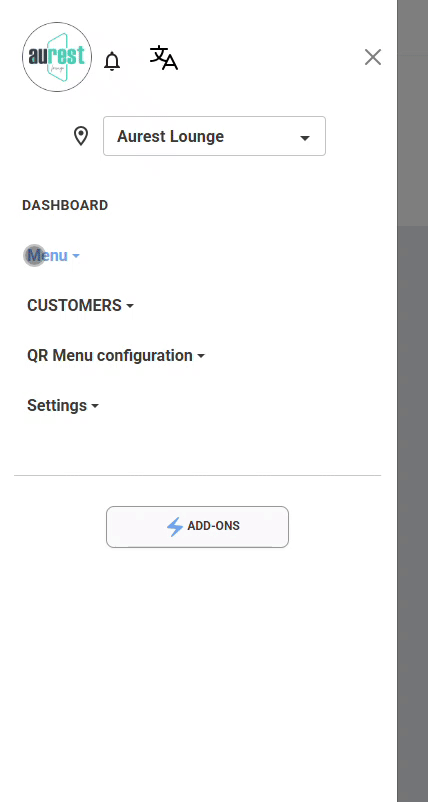Click the caret next to Settings
The height and width of the screenshot is (802, 428).
(95, 406)
